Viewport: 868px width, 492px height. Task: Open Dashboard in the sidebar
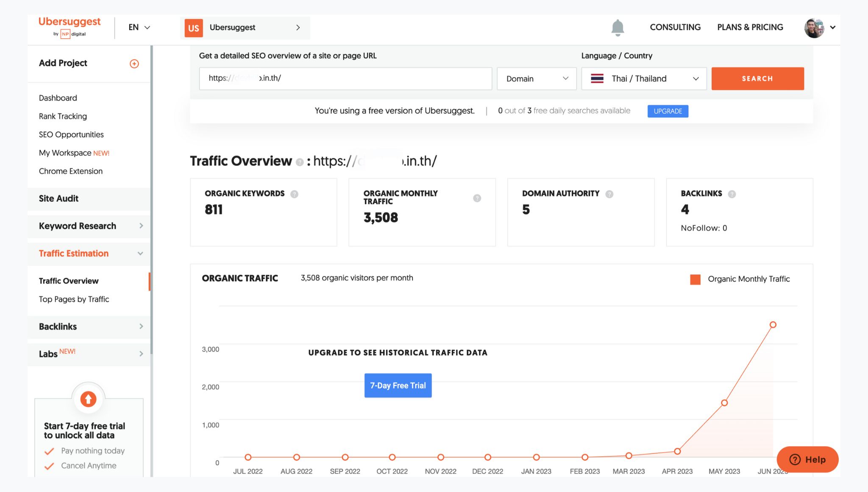click(x=58, y=98)
